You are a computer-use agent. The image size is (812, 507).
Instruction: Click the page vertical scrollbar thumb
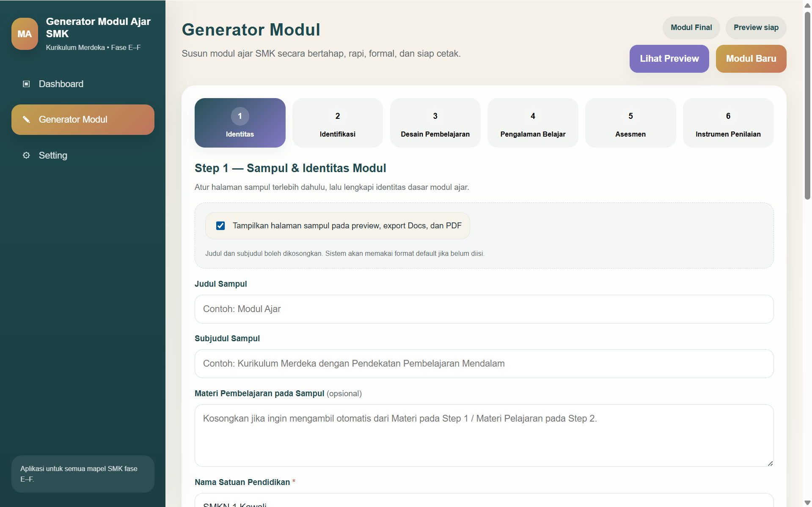tap(807, 106)
